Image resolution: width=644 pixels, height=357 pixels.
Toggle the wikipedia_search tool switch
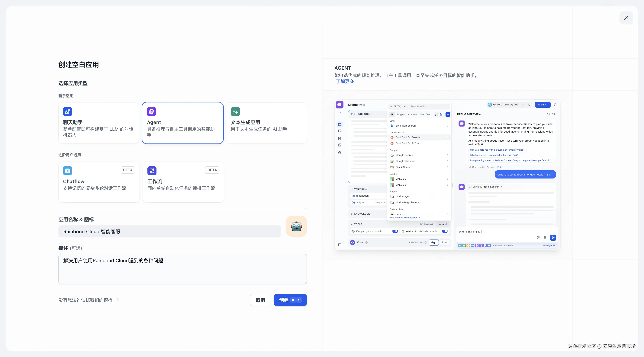[x=445, y=231]
